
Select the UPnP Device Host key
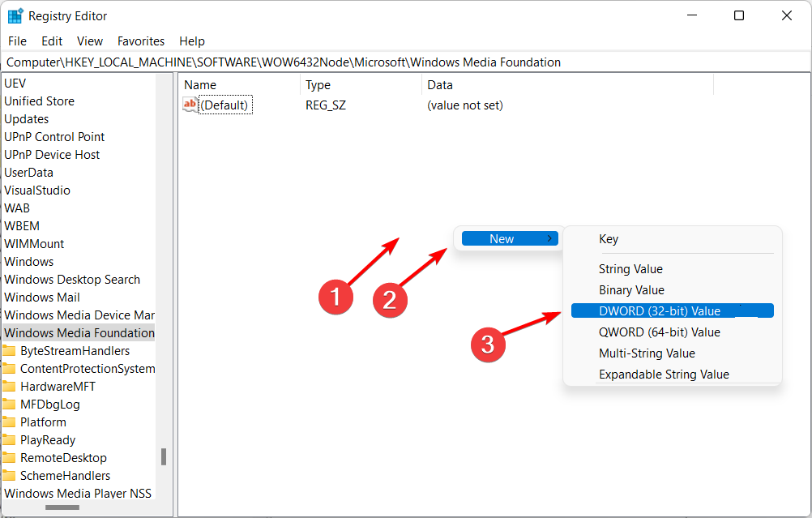click(x=52, y=154)
